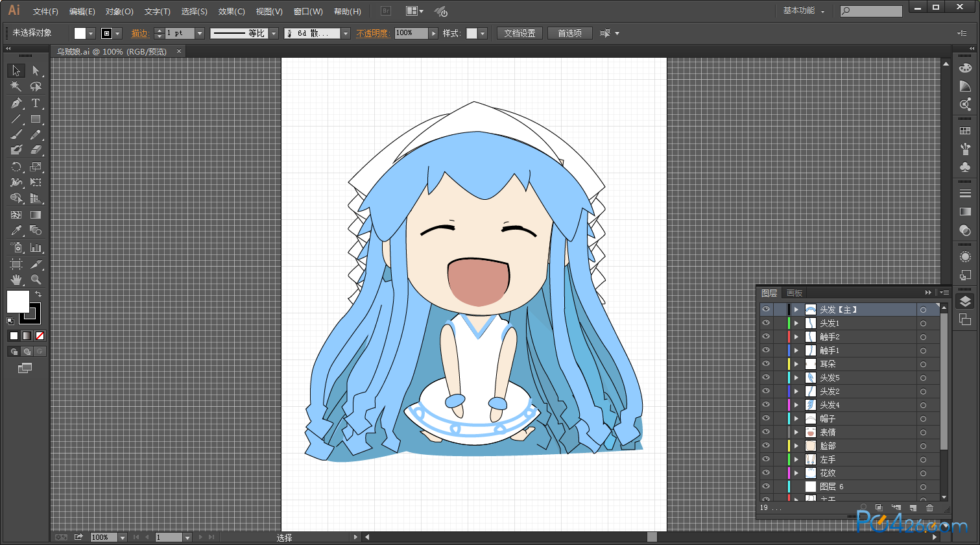Click the None color button
Screen dimensions: 980x545
[40, 335]
